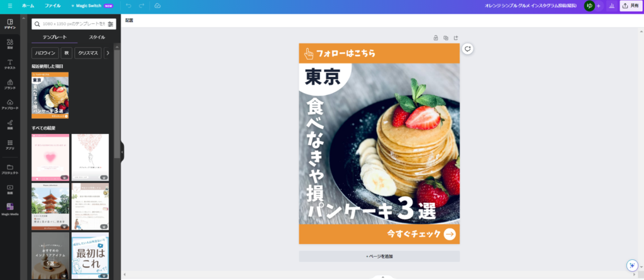644x280 pixels.
Task: Collapse the side panel with arrow handle
Action: pyautogui.click(x=122, y=152)
